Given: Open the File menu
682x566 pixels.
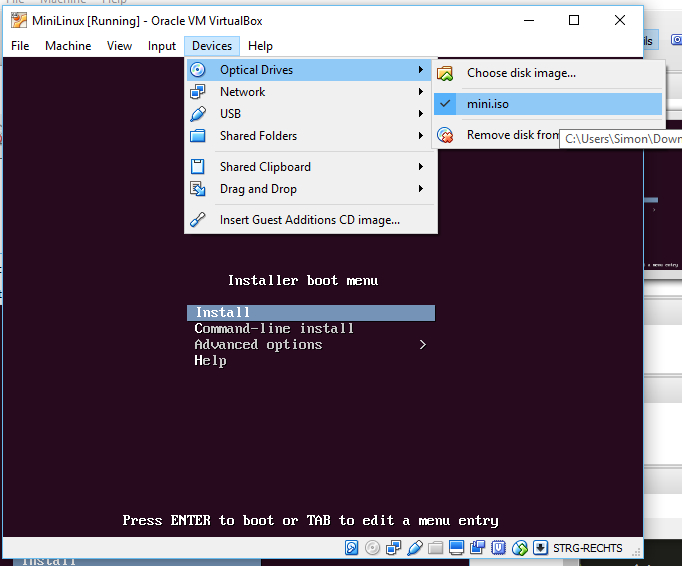Looking at the screenshot, I should (x=20, y=46).
